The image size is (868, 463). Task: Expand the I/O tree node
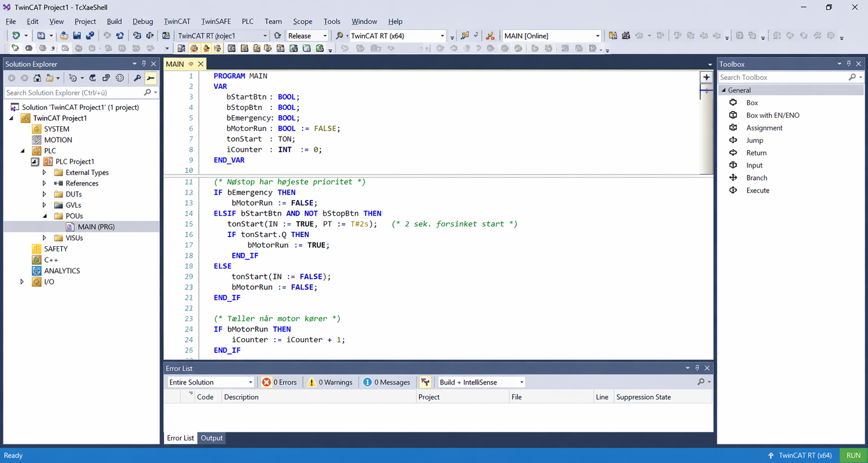point(22,282)
